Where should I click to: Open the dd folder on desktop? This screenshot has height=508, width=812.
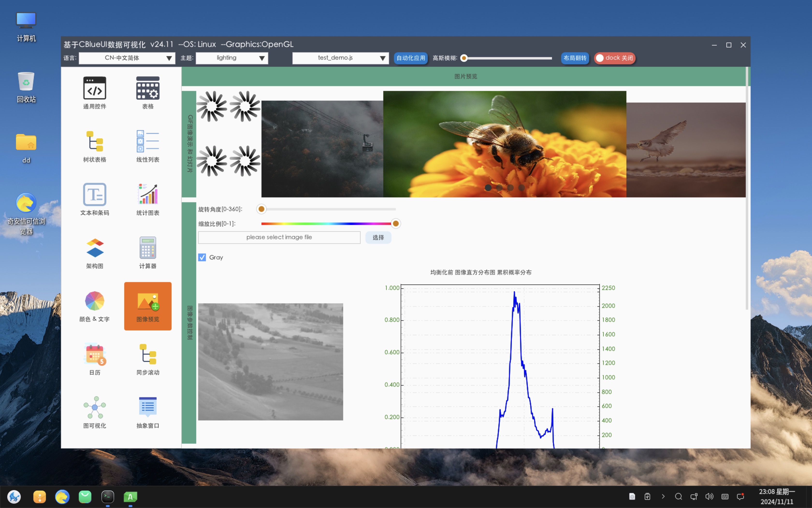[x=26, y=148]
